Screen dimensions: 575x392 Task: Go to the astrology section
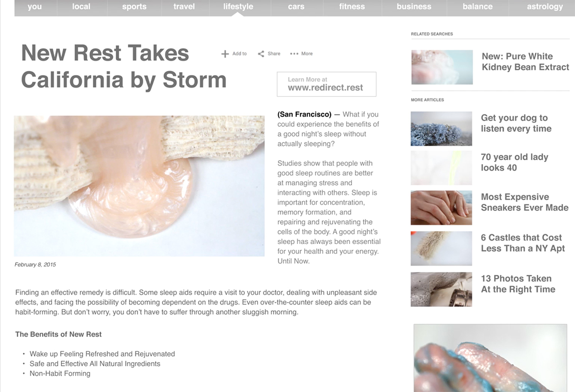coord(545,6)
